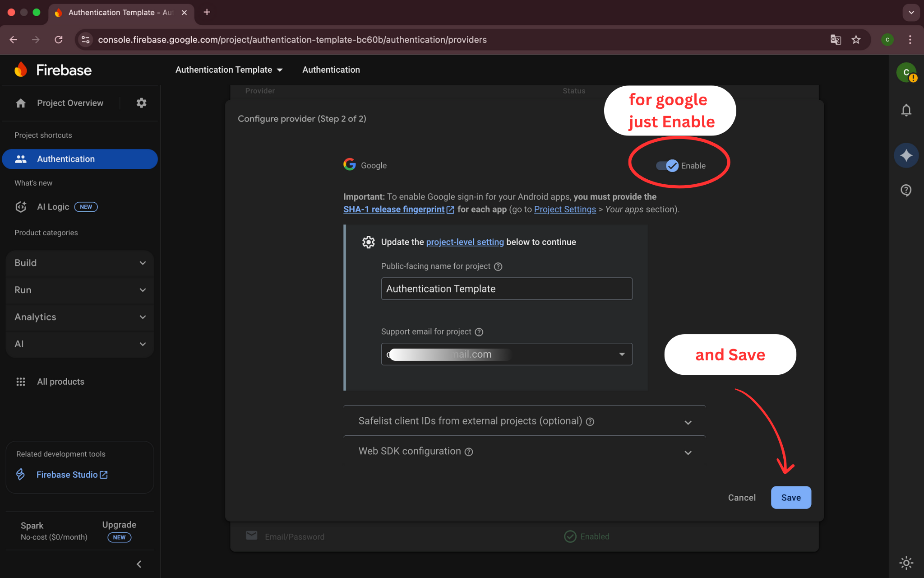Click the Public-facing name input field

coord(506,289)
